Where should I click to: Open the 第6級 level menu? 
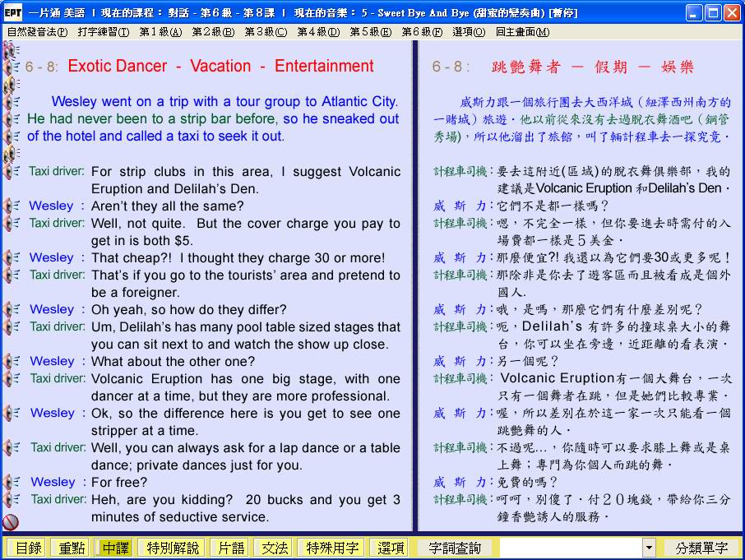point(421,32)
